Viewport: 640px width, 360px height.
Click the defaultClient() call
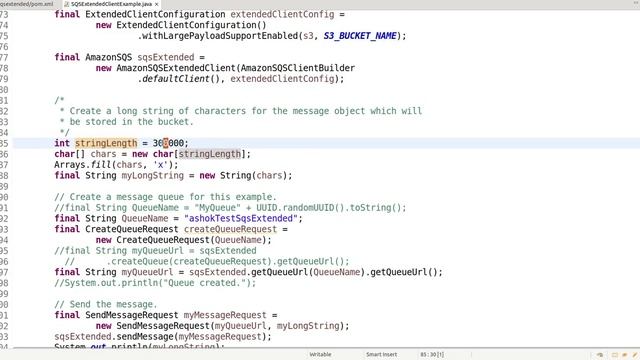[x=181, y=79]
